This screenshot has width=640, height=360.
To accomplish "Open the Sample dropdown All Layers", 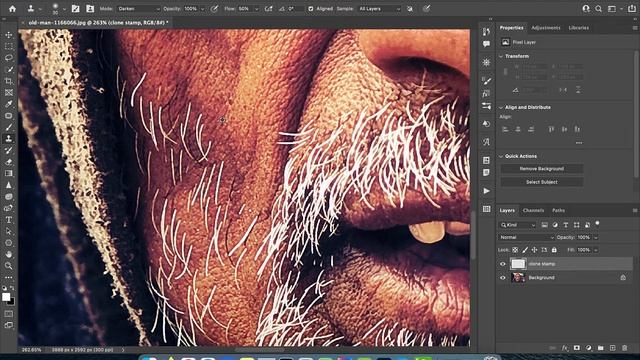I will click(x=379, y=9).
